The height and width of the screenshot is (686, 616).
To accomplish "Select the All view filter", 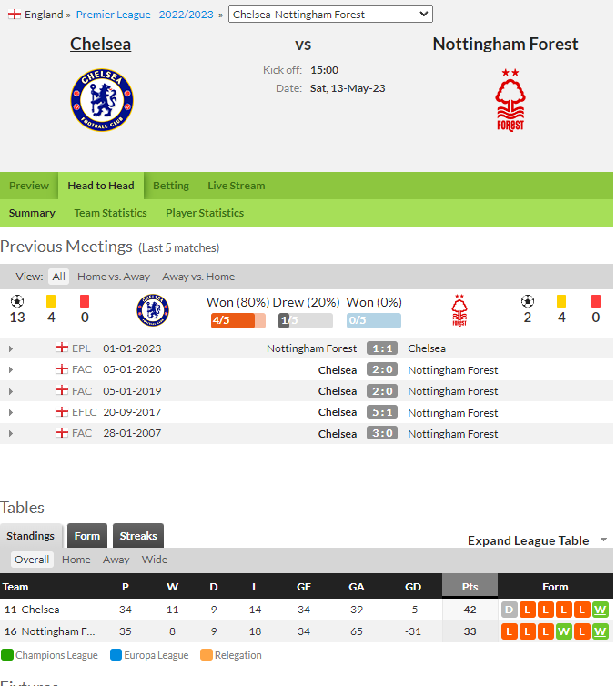I will click(x=58, y=277).
